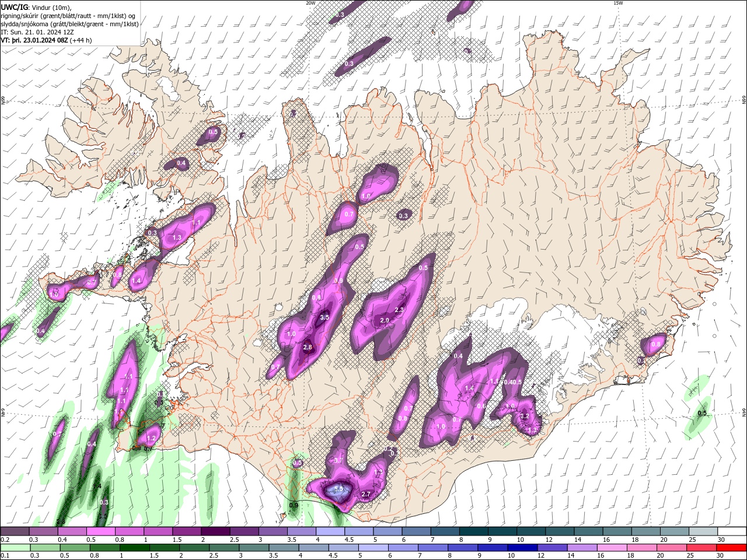This screenshot has height=560, width=747.
Task: Pick the dark green 1 swatch in rain legend
Action: (x=134, y=548)
